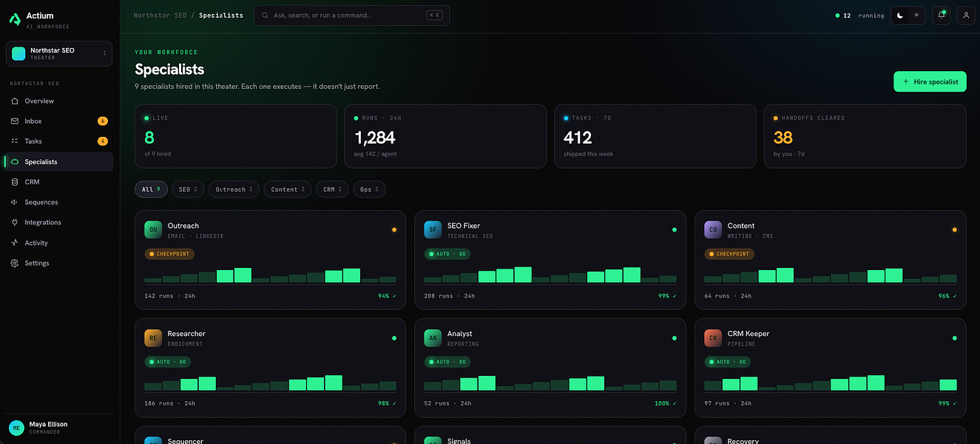Image resolution: width=980 pixels, height=444 pixels.
Task: Open Sequences via the megaphone icon
Action: 15,202
